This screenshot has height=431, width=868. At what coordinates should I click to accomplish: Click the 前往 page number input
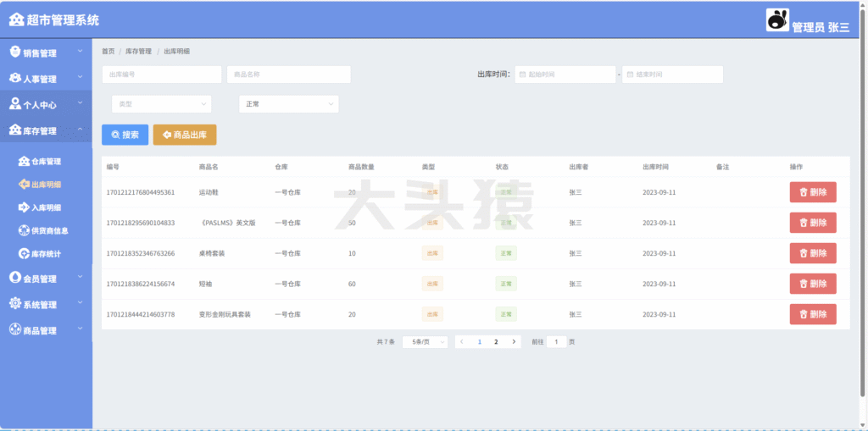coord(556,342)
